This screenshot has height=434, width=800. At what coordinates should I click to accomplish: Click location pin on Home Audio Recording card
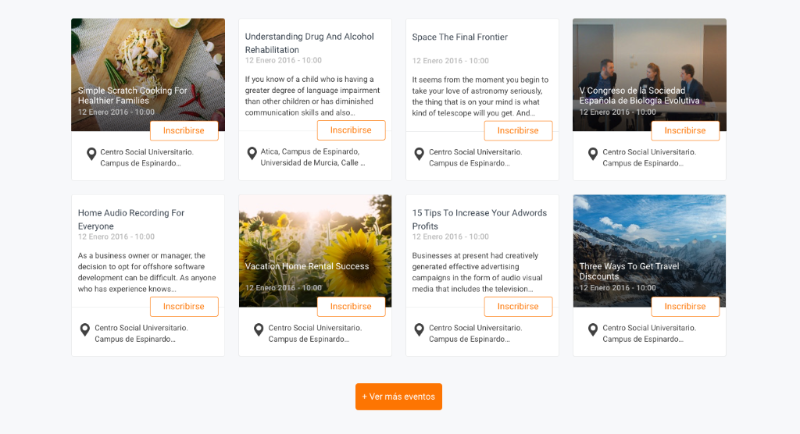(85, 330)
